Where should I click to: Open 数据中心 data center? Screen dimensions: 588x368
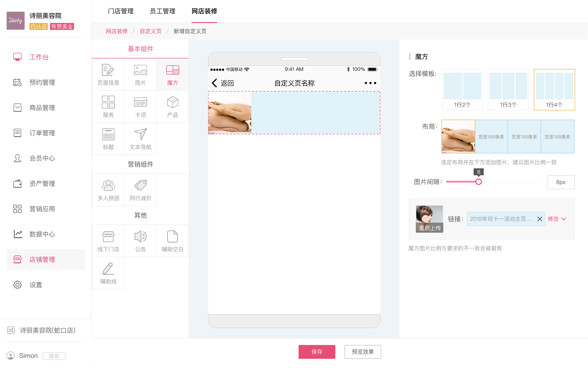[46, 234]
